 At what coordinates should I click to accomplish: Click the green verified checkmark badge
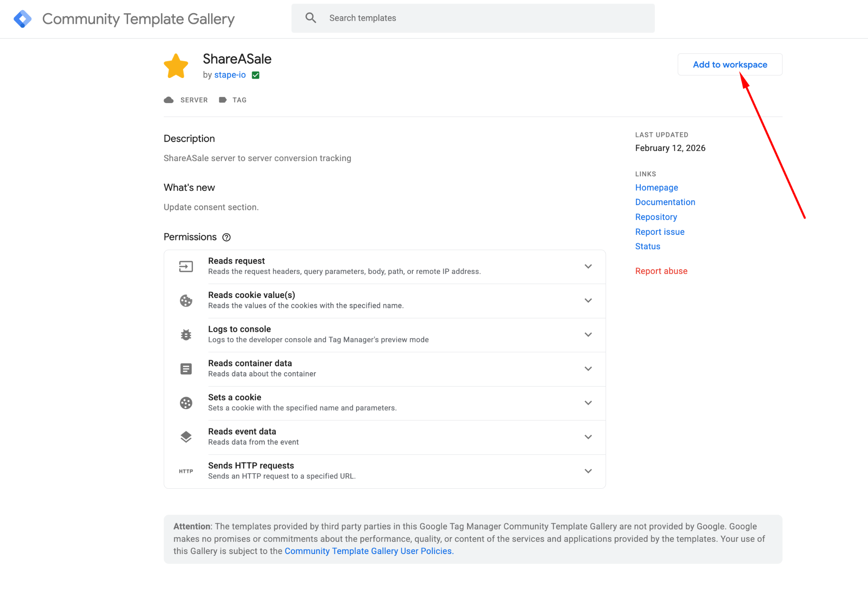256,75
